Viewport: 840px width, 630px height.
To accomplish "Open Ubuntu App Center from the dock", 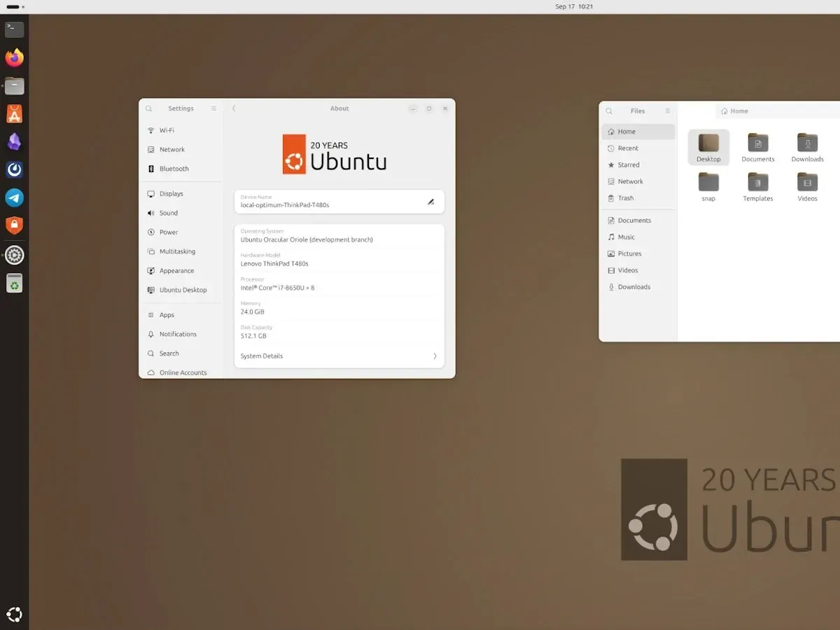I will click(14, 113).
